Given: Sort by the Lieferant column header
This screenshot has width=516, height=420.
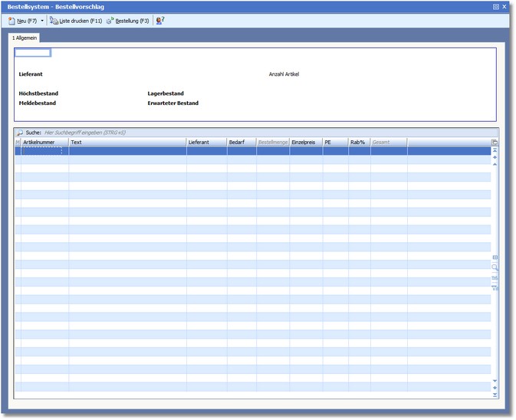Looking at the screenshot, I should (x=205, y=143).
